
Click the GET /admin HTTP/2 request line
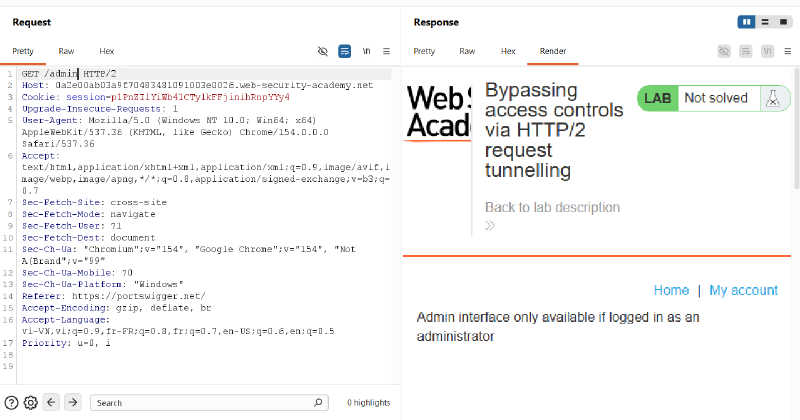click(x=69, y=73)
